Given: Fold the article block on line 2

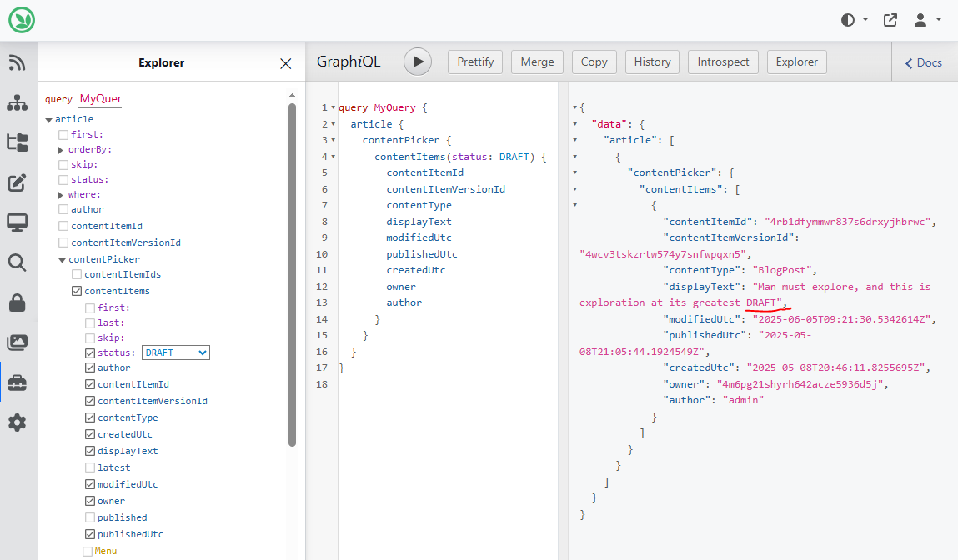Looking at the screenshot, I should coord(333,124).
